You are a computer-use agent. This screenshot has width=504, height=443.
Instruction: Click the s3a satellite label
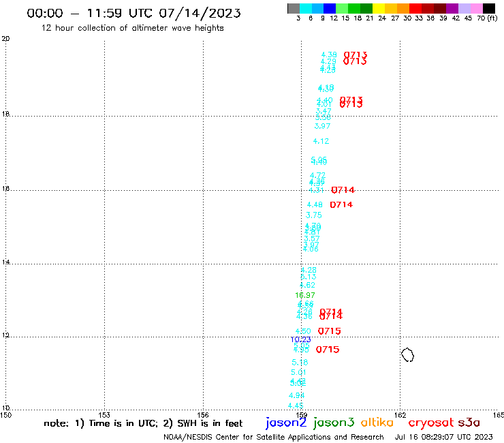click(469, 423)
